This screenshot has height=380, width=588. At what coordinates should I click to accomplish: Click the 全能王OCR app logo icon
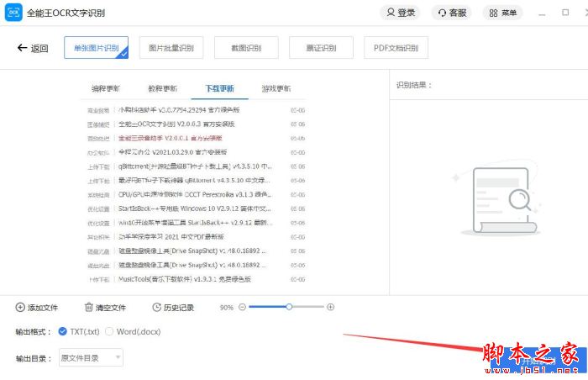pyautogui.click(x=14, y=13)
